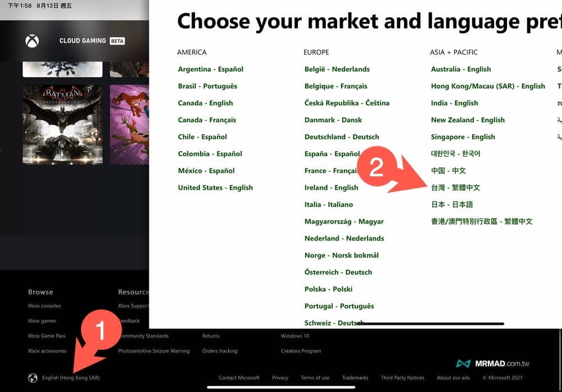
Task: Open About our ads link
Action: pos(453,377)
